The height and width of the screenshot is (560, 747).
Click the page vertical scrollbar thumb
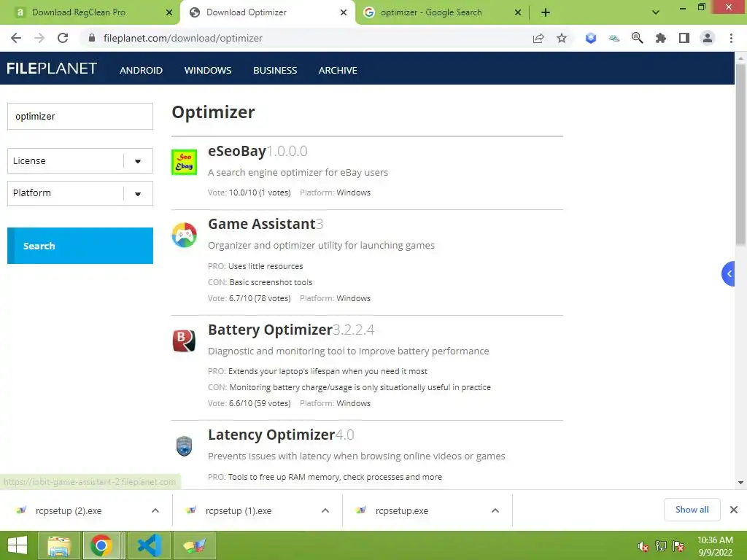(740, 155)
